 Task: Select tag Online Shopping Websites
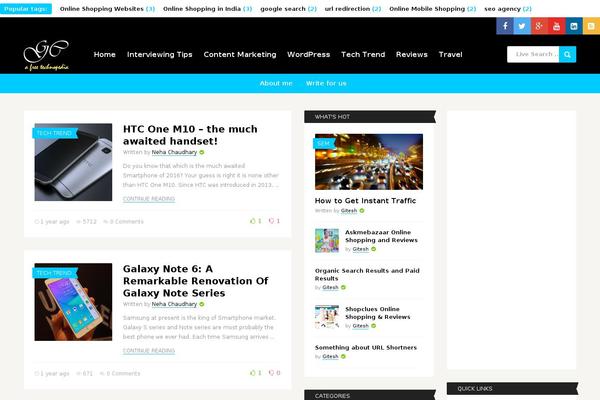pos(107,8)
